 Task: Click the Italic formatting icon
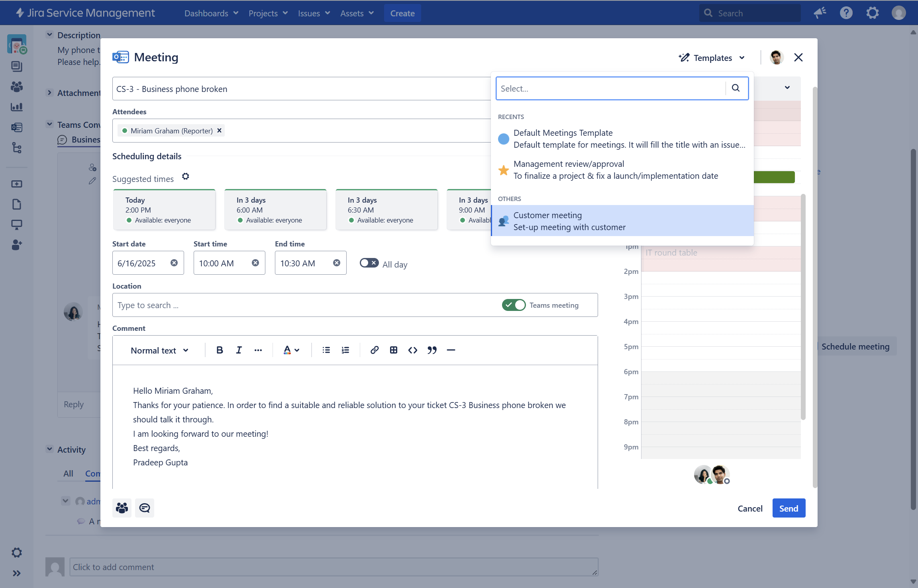pos(239,350)
